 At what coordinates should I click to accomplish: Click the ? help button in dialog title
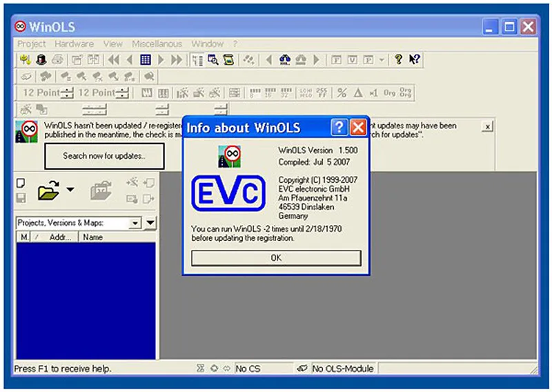click(x=339, y=127)
